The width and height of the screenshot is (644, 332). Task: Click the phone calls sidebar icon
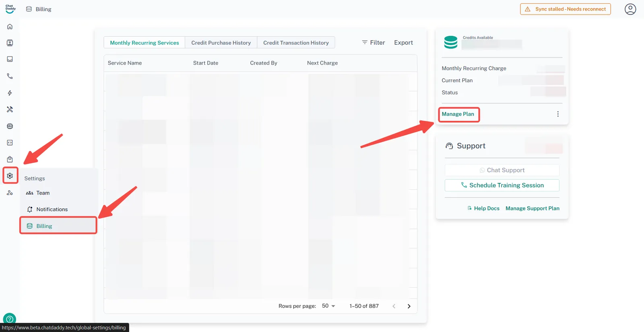pyautogui.click(x=10, y=76)
